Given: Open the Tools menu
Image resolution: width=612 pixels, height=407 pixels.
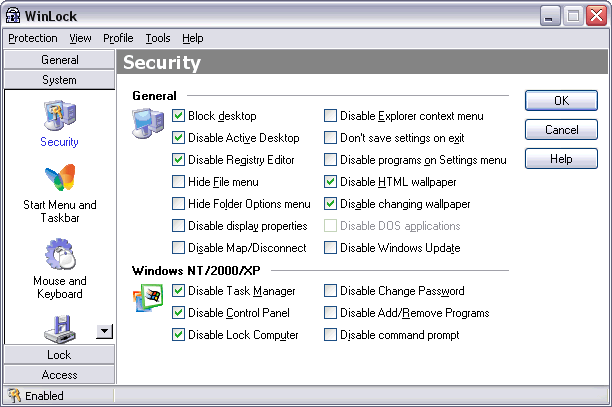Looking at the screenshot, I should click(x=157, y=38).
